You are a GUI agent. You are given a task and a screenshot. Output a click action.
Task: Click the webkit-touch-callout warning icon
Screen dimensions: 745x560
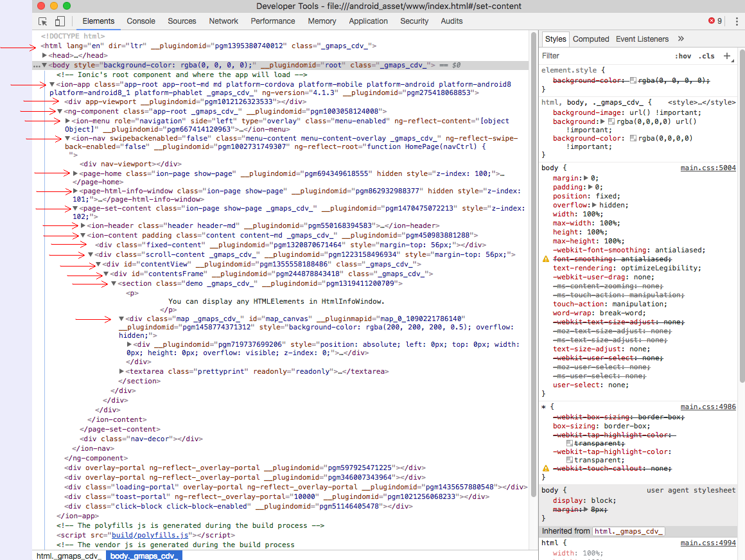(x=545, y=468)
